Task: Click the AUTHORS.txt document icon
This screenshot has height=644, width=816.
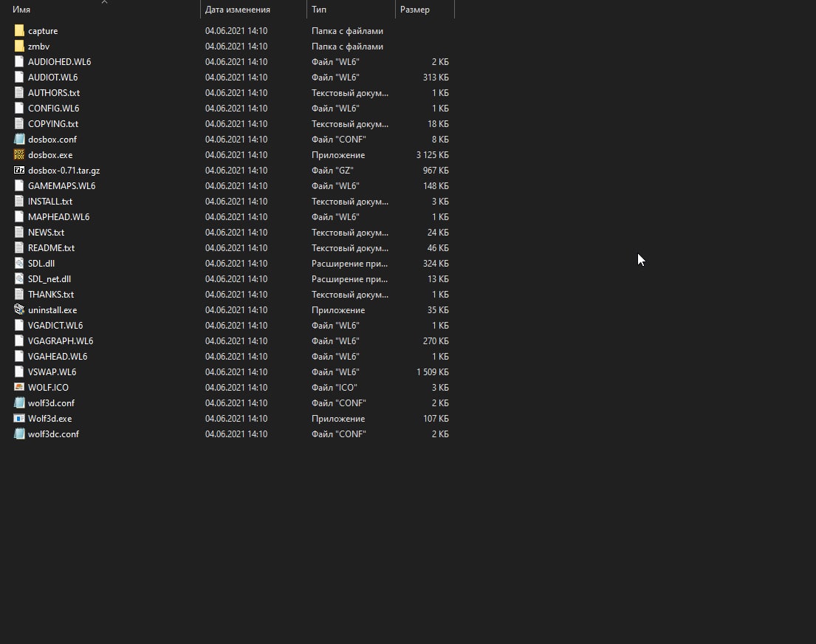Action: click(x=19, y=92)
